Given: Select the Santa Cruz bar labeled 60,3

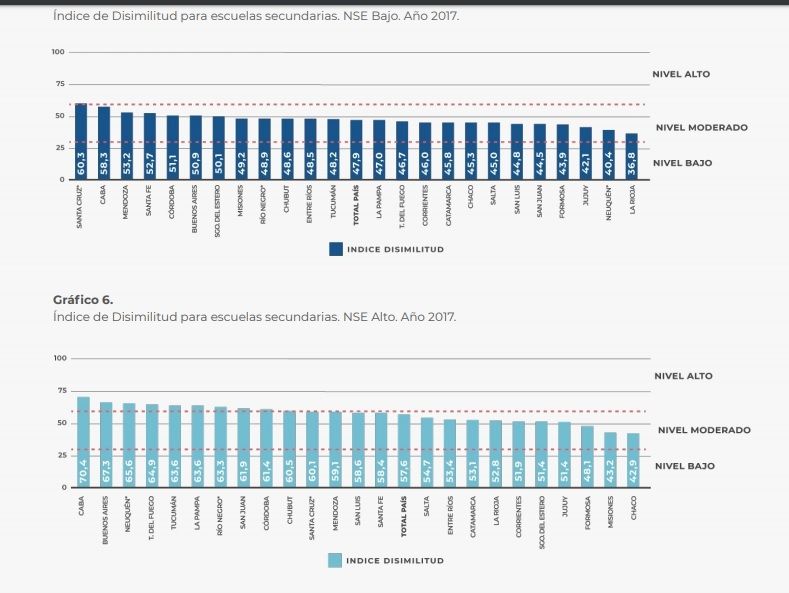Looking at the screenshot, I should point(81,142).
